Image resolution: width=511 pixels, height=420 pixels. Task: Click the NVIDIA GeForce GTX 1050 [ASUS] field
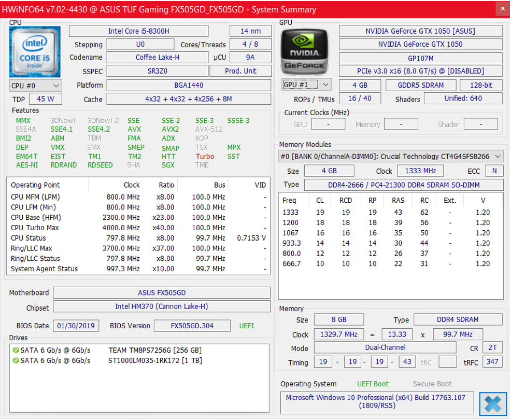[420, 31]
